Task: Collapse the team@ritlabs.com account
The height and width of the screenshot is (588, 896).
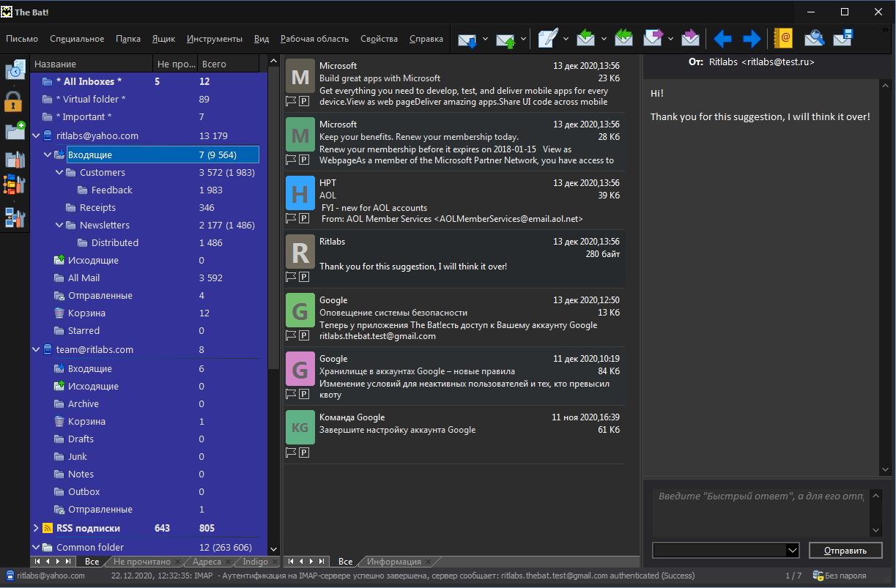Action: click(37, 350)
